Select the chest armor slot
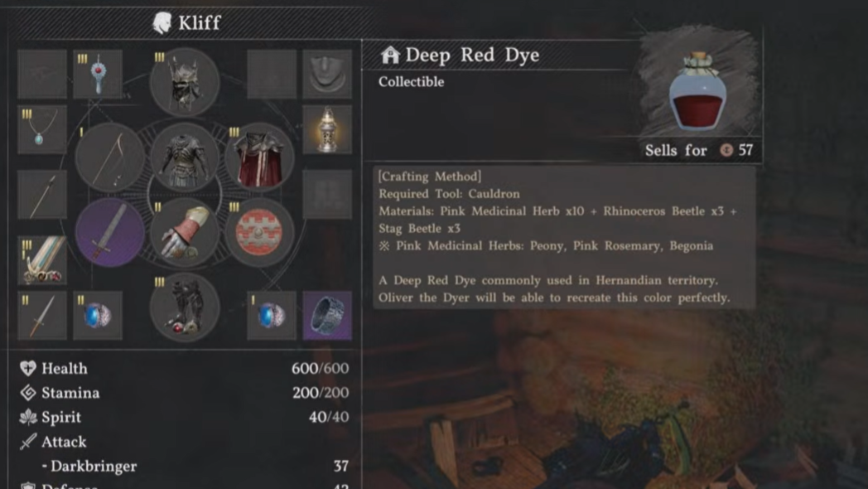This screenshot has width=868, height=489. tap(185, 157)
